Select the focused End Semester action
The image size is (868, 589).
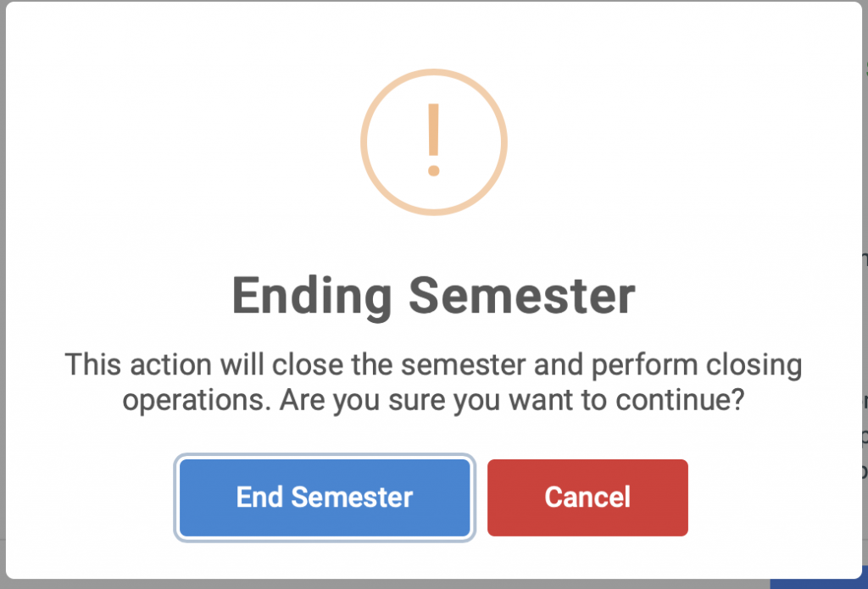click(x=323, y=497)
